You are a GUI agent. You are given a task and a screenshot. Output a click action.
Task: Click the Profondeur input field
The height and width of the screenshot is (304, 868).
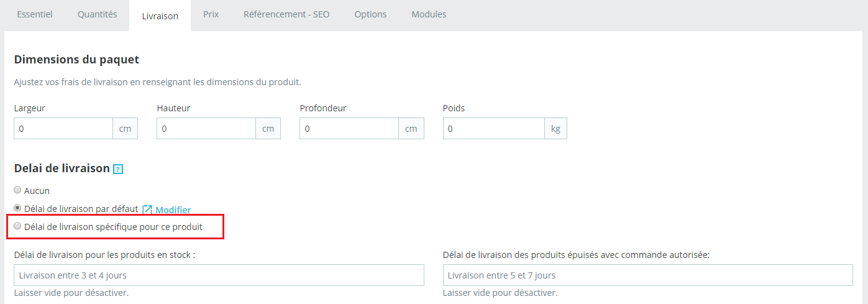(x=349, y=129)
